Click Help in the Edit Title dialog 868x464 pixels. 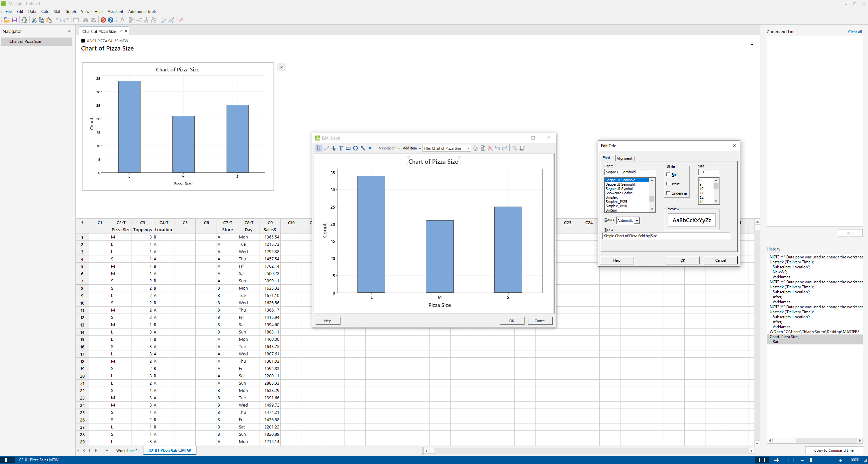(617, 260)
